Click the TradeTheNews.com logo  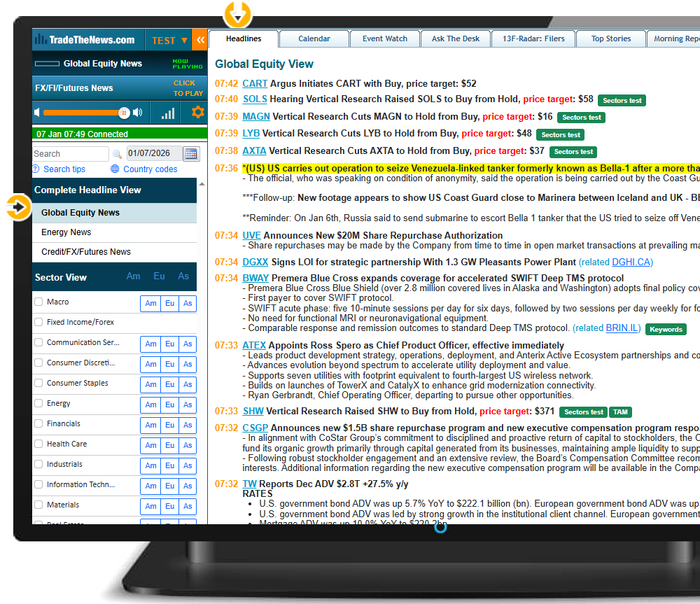pyautogui.click(x=85, y=41)
